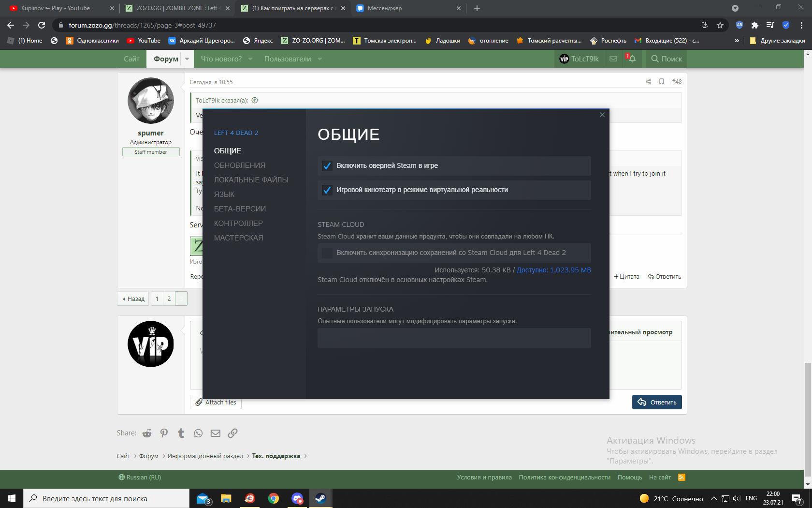Screen dimensions: 812x508
Task: Click the Windows taskbar search box
Action: tap(106, 498)
